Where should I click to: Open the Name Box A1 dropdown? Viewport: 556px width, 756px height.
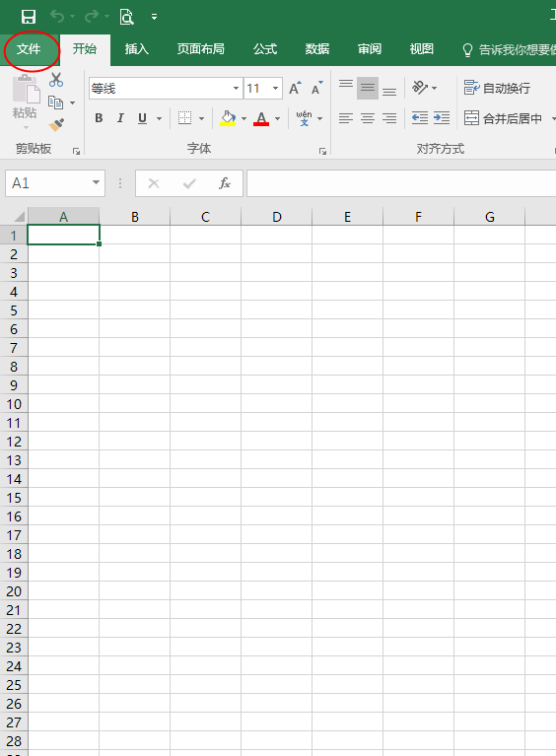[x=96, y=182]
